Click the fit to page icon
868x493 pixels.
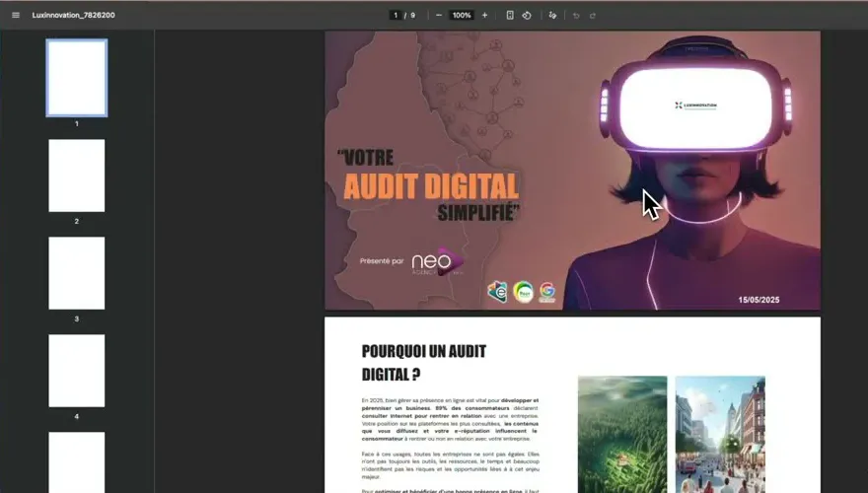[510, 15]
